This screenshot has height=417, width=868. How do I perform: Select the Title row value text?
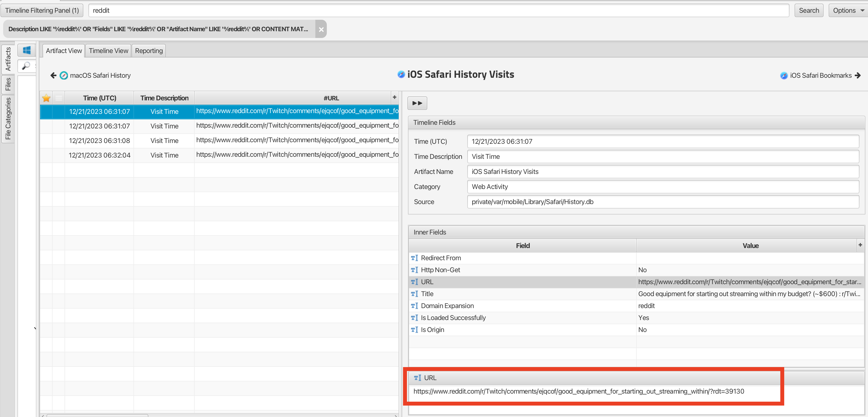[749, 294]
